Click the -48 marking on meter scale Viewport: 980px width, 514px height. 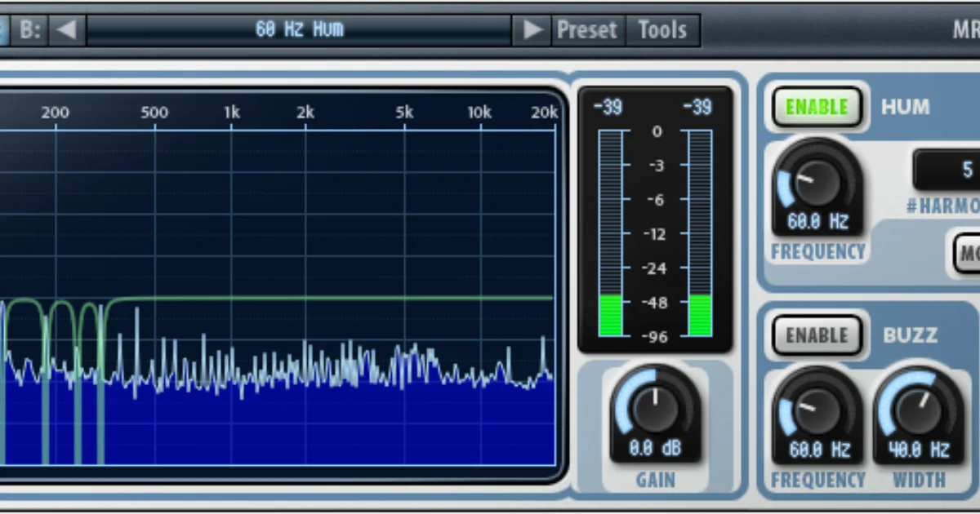click(657, 303)
